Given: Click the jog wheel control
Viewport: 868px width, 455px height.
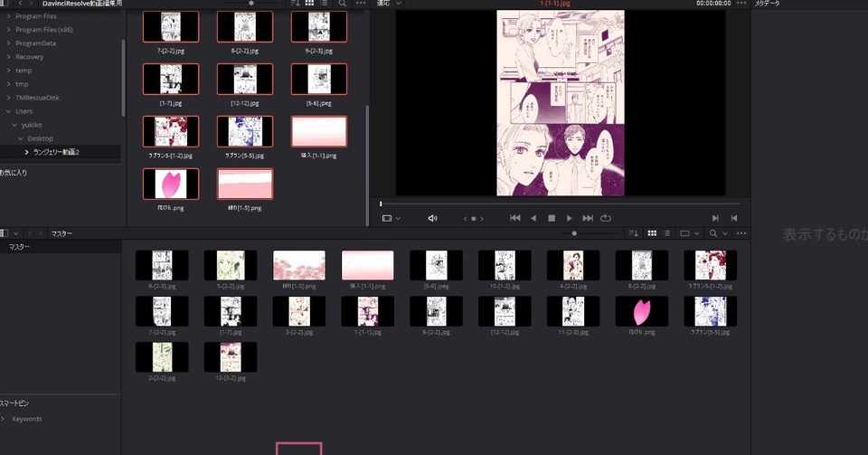Looking at the screenshot, I should 473,219.
